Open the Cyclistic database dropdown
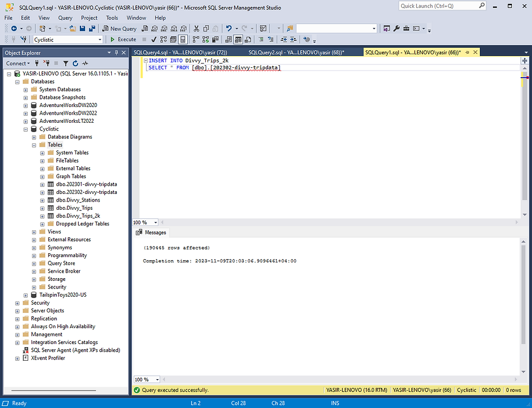 pos(100,40)
